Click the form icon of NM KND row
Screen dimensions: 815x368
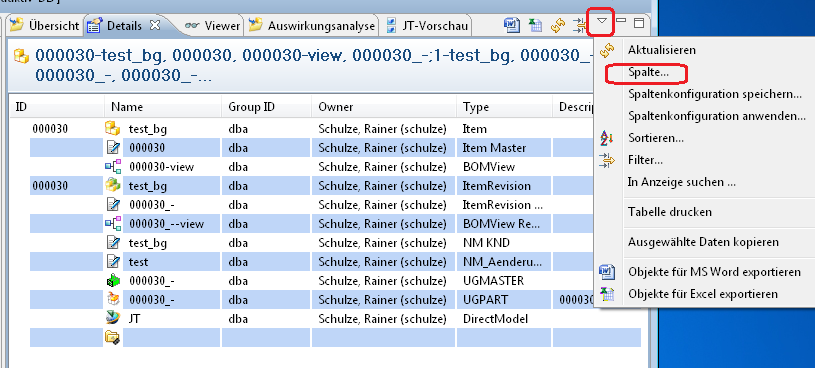(113, 243)
